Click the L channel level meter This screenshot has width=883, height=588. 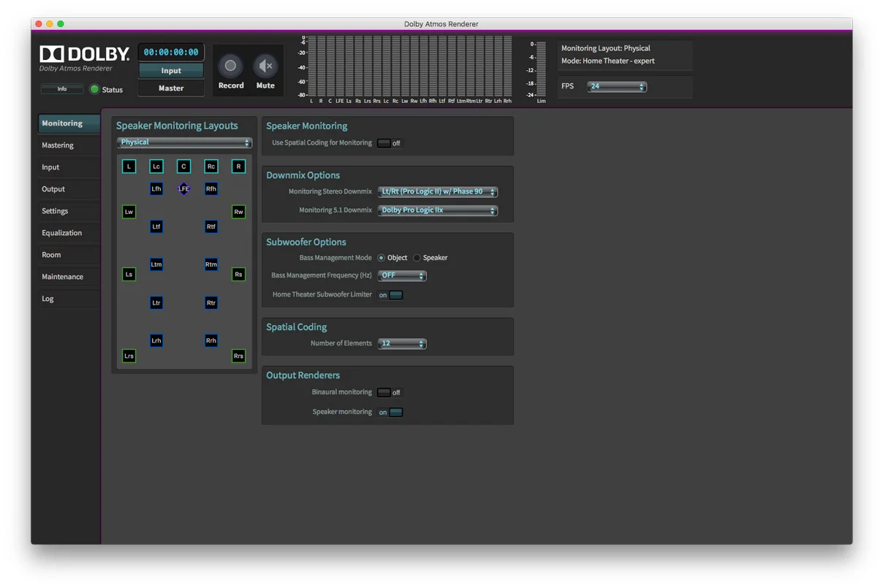pos(311,66)
